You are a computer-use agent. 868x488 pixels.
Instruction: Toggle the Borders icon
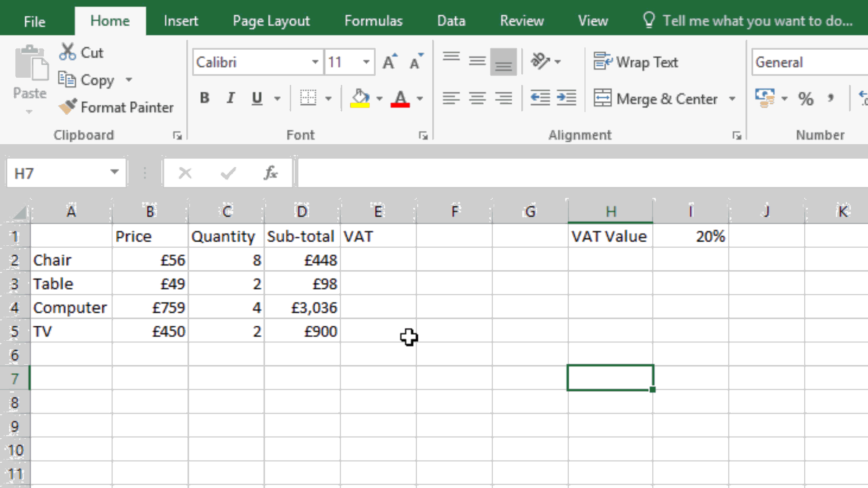pos(308,98)
